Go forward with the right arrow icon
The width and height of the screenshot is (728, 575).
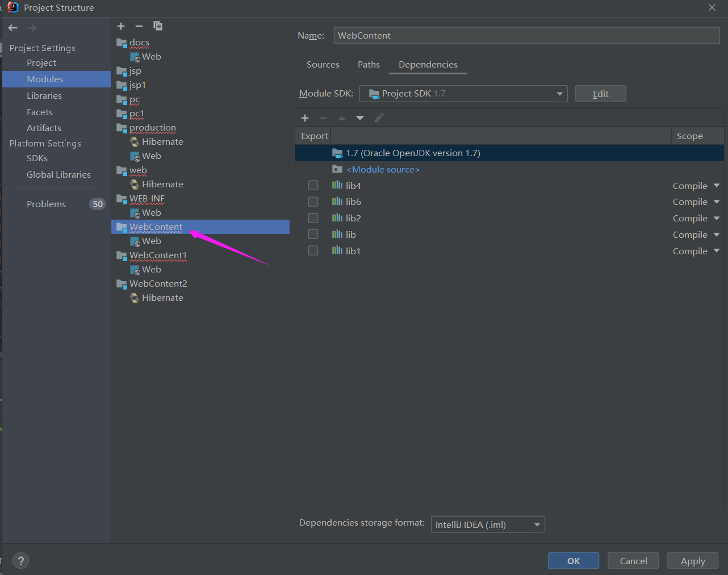pos(31,28)
